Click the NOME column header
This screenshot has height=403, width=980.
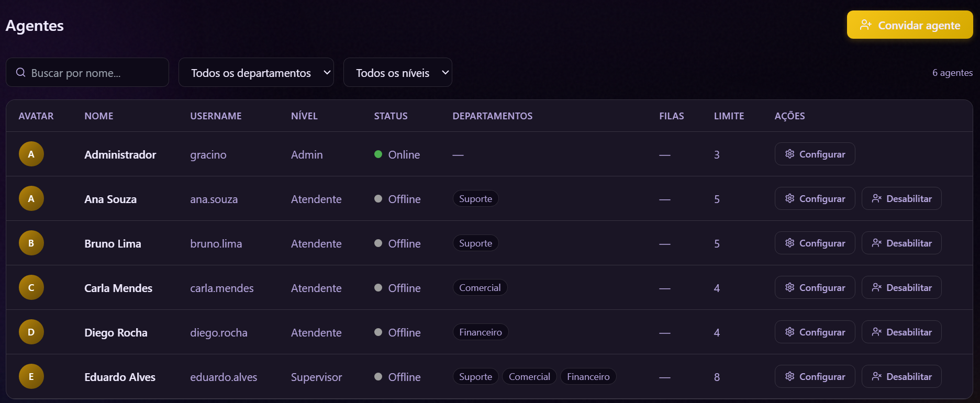99,116
